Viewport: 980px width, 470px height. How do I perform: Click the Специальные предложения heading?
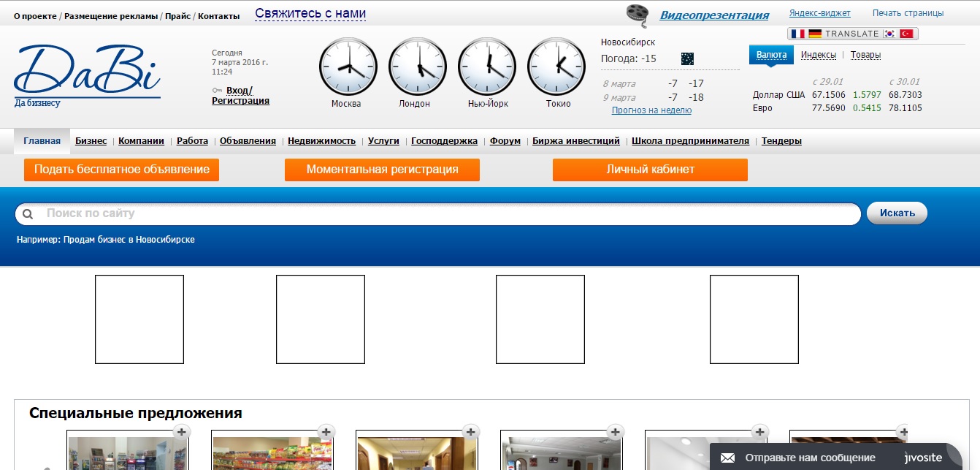coord(135,414)
